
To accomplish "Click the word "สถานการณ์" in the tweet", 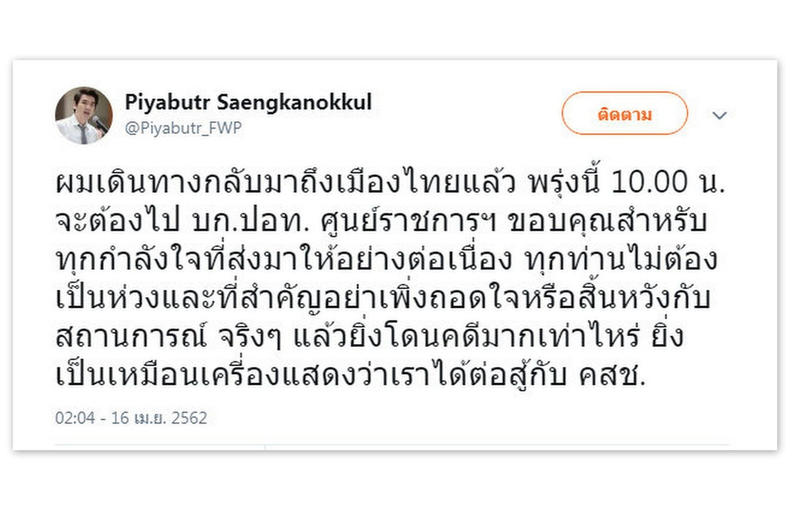I will pyautogui.click(x=131, y=337).
